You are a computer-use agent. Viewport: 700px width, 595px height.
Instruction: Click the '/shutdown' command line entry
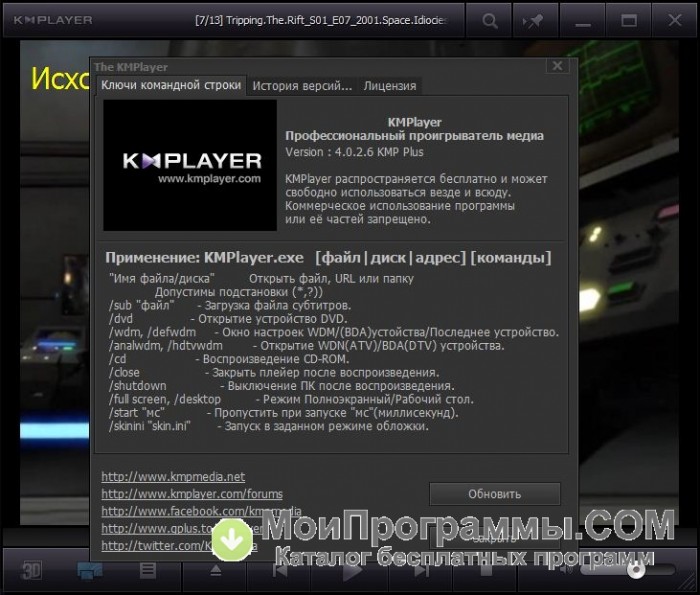pyautogui.click(x=282, y=386)
